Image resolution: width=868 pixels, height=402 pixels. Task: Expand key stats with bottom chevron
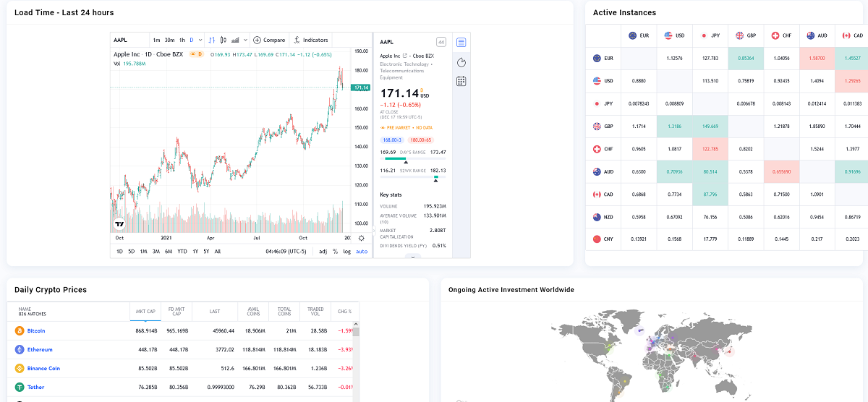[412, 256]
